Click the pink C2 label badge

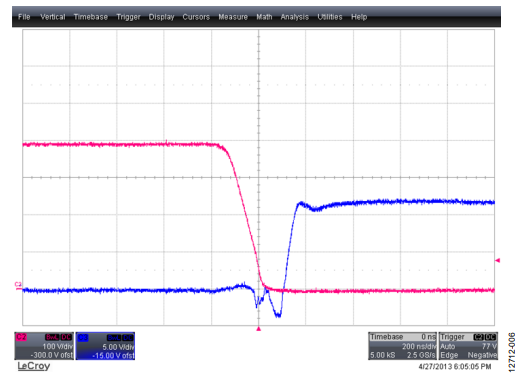[21, 337]
